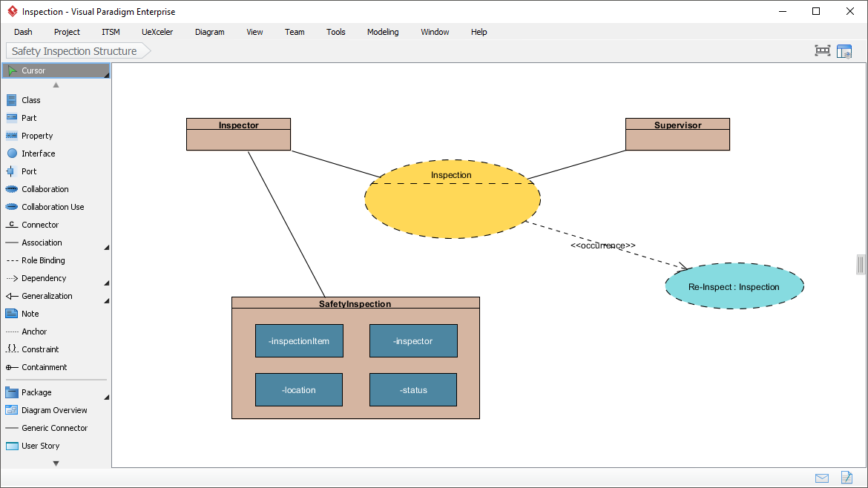
Task: Activate the Collaboration Use tool
Action: pos(52,207)
